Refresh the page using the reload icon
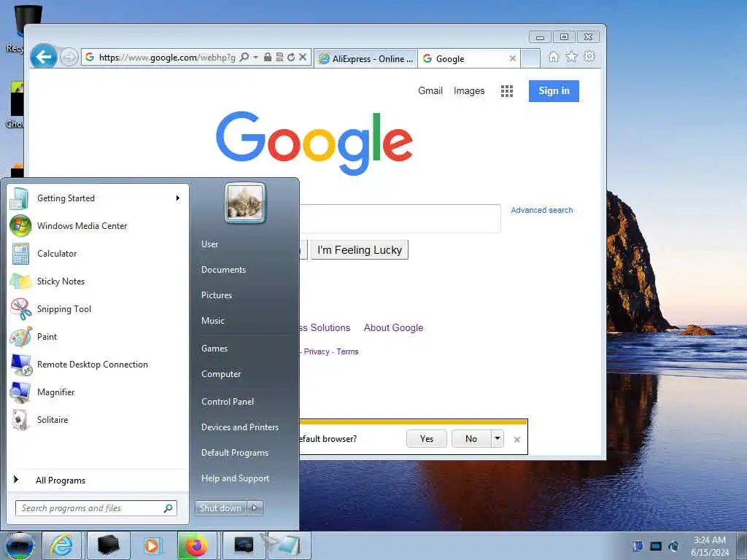 point(291,57)
